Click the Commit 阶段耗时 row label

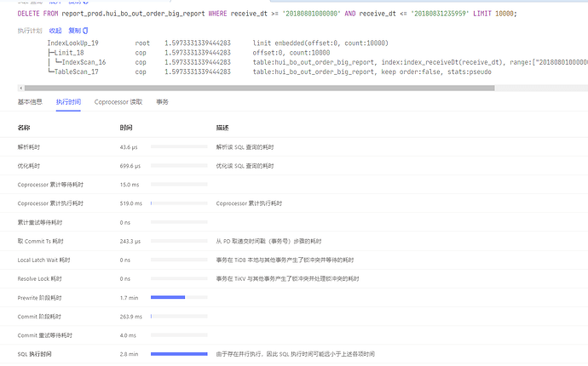tap(39, 317)
